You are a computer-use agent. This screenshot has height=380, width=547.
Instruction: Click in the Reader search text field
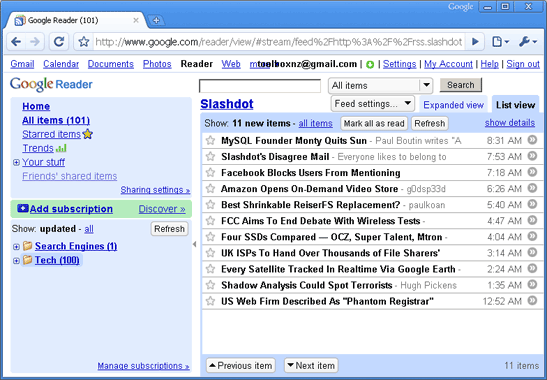click(x=260, y=86)
